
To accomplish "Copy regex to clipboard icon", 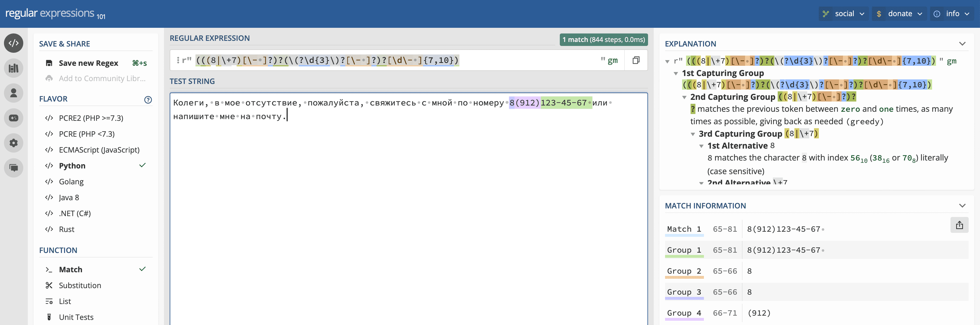I will 636,60.
